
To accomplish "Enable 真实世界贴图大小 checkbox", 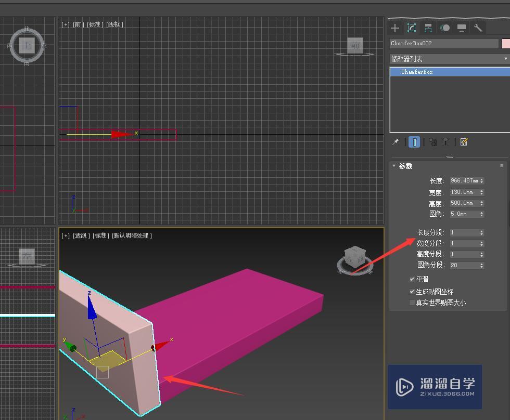I will pos(412,303).
